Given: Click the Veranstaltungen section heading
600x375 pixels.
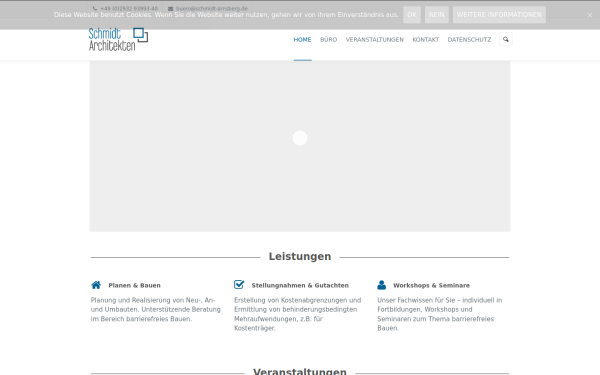Looking at the screenshot, I should 300,371.
